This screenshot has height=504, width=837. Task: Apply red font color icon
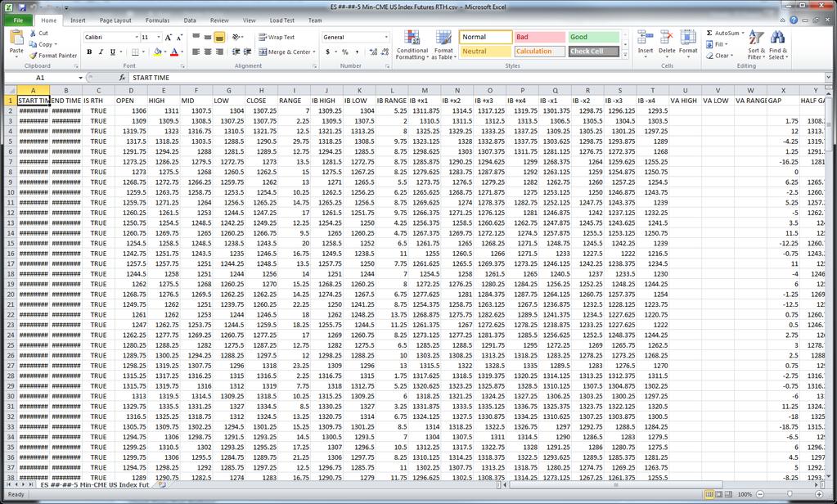[x=174, y=52]
